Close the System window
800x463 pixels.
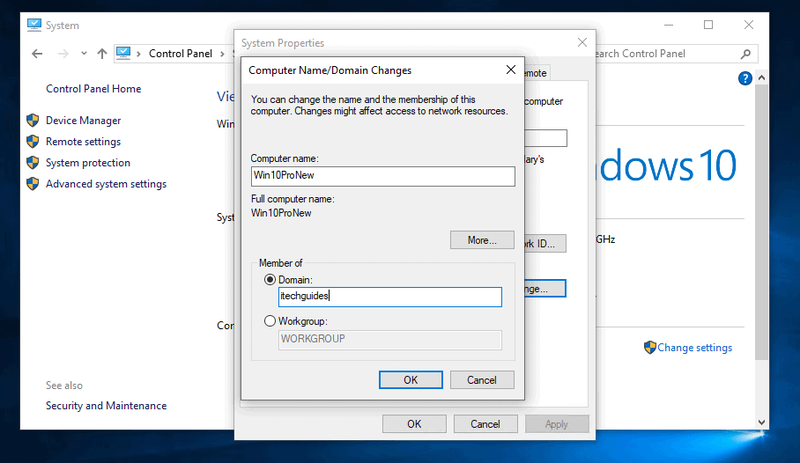(x=748, y=25)
